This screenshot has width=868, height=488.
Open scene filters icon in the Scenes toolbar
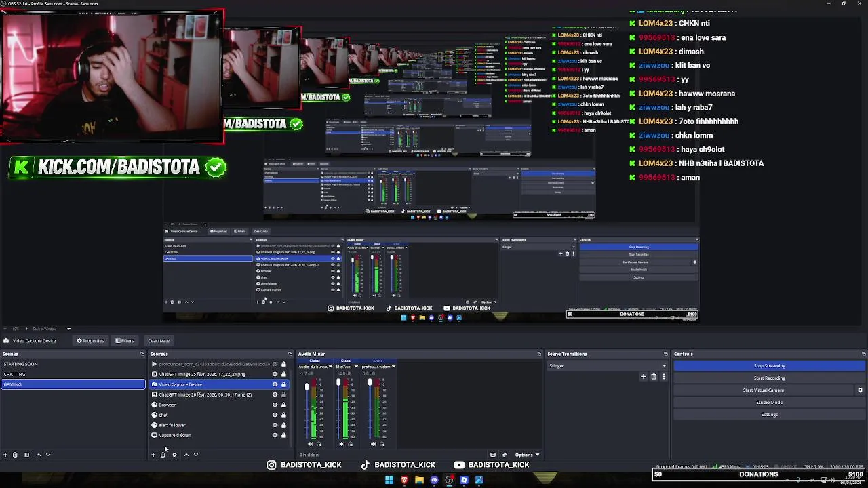(26, 455)
